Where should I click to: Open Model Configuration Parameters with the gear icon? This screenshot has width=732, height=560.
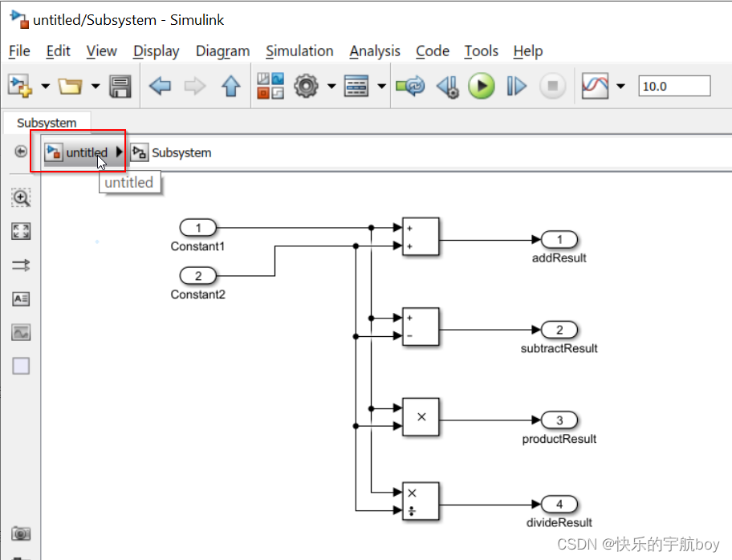[307, 87]
